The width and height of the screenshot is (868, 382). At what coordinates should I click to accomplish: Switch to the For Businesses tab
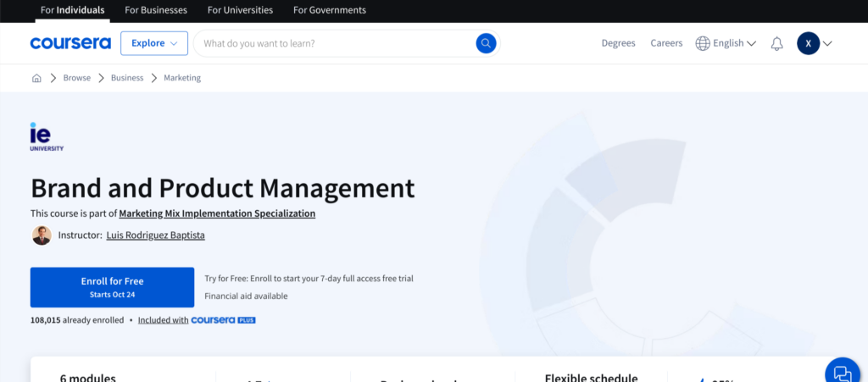coord(156,10)
